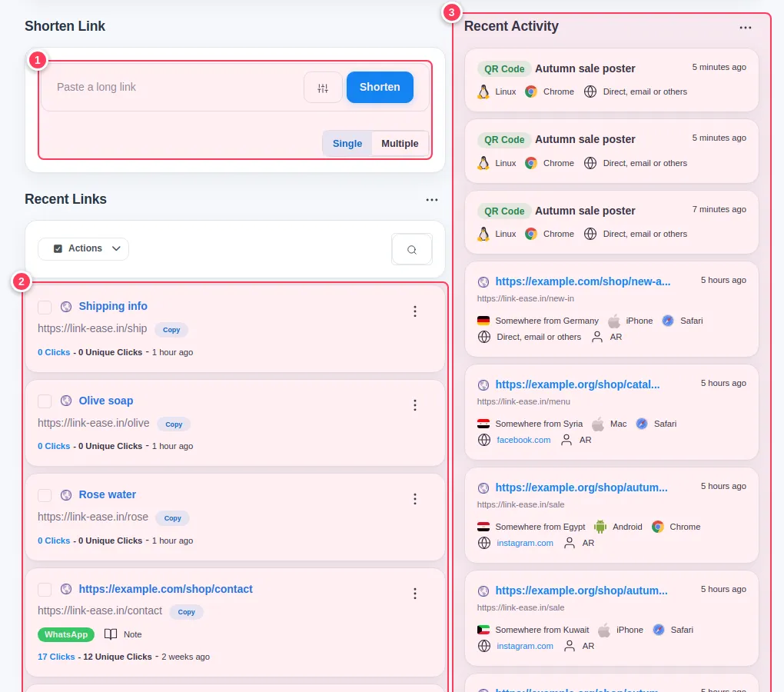The height and width of the screenshot is (692, 784).
Task: Click the WhatsApp tag badge
Action: 66,634
